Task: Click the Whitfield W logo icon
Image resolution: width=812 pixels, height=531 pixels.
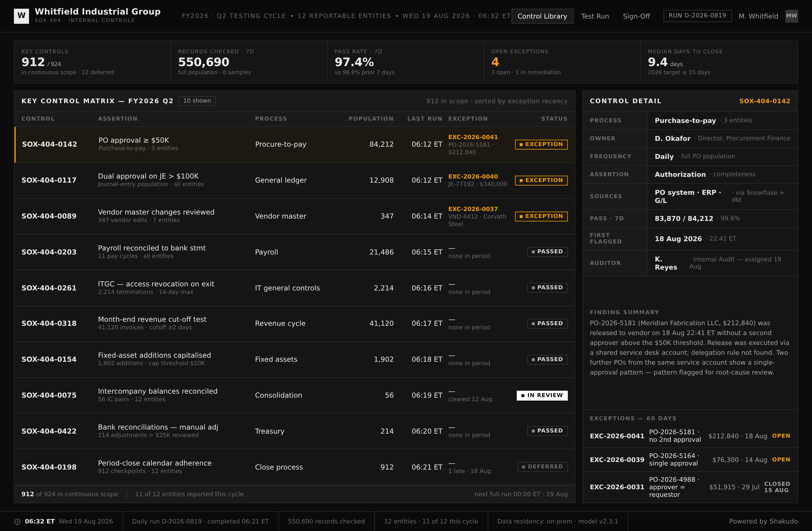Action: point(21,16)
